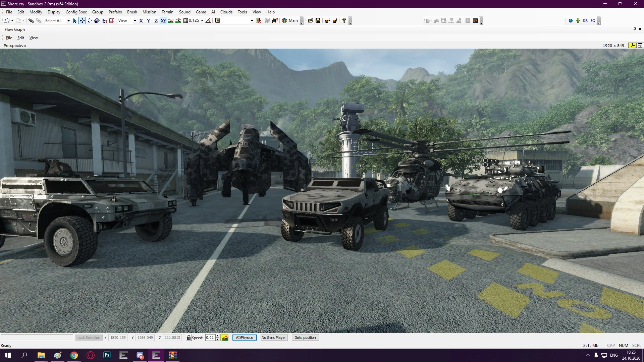The image size is (644, 362).
Task: Click the Snap Angle icon
Action: [x=208, y=20]
